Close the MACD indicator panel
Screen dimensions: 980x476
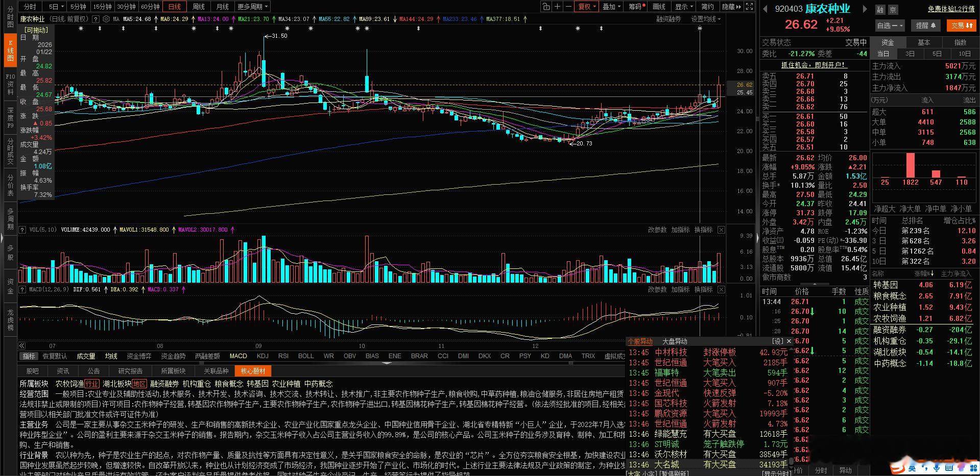click(721, 290)
